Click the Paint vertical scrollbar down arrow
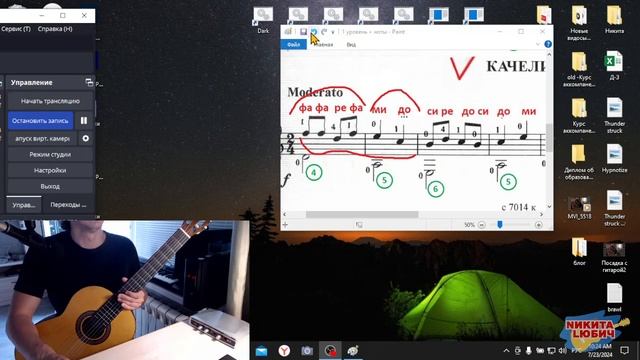The image size is (640, 360). 549,207
